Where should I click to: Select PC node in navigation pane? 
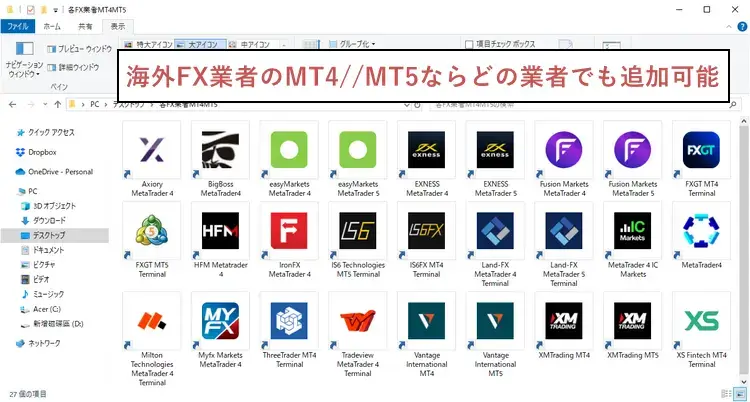point(27,191)
